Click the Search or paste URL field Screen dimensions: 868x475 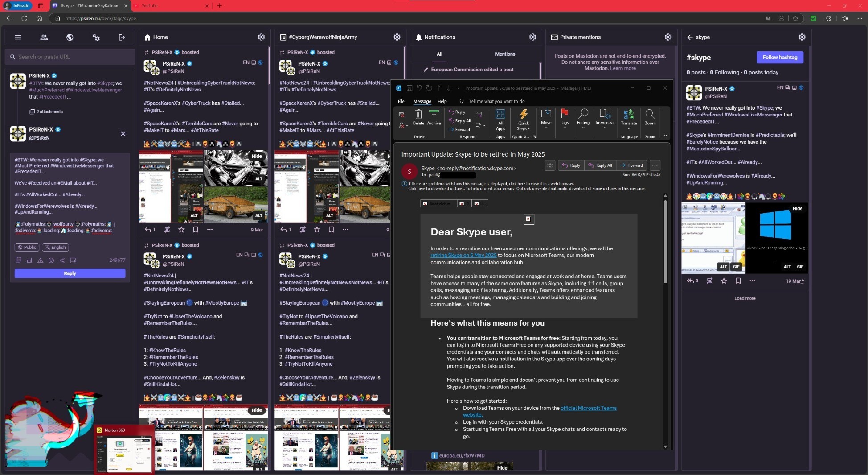click(x=70, y=57)
